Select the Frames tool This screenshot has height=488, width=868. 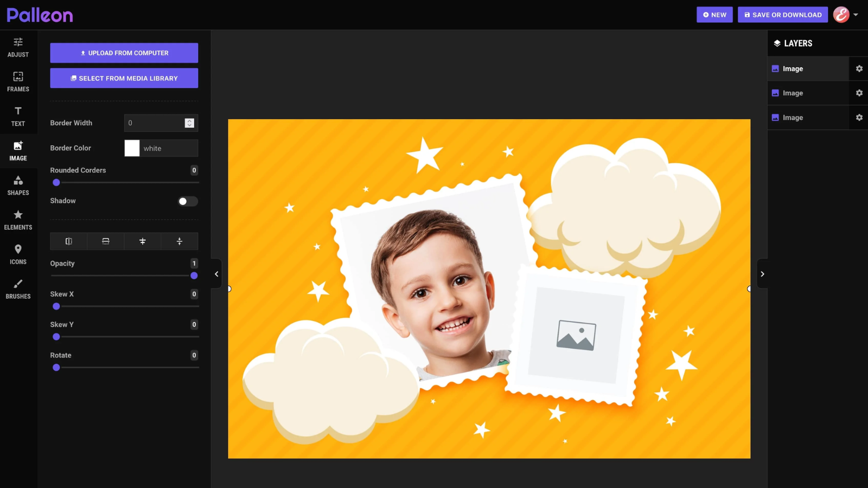coord(18,81)
